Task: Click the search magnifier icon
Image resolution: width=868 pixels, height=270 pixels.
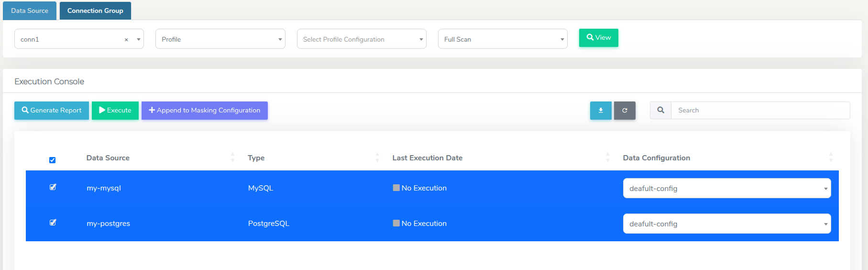Action: (x=660, y=110)
